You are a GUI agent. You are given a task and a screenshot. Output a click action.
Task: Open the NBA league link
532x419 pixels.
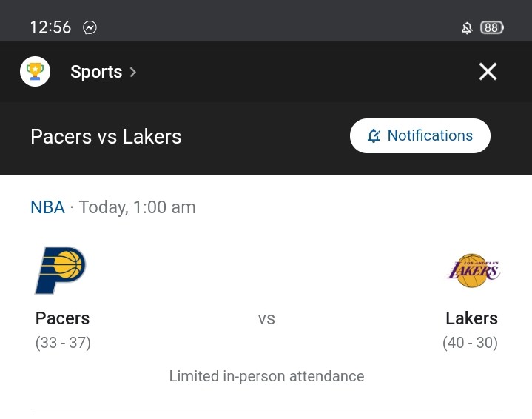(47, 207)
